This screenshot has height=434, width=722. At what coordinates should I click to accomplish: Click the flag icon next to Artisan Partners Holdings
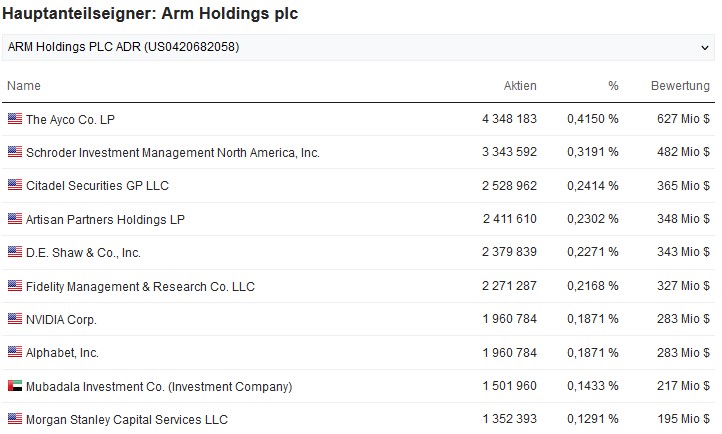point(14,219)
